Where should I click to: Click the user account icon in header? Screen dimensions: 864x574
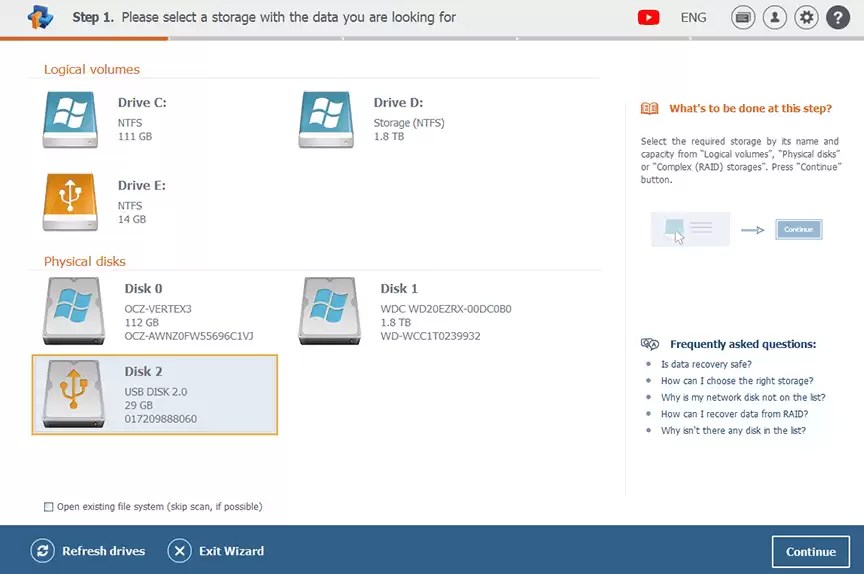(774, 18)
